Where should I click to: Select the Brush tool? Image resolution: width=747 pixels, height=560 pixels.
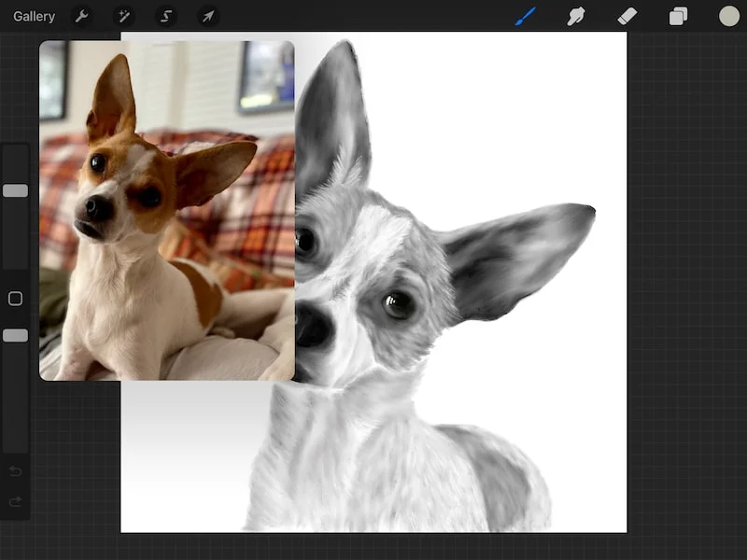point(526,17)
